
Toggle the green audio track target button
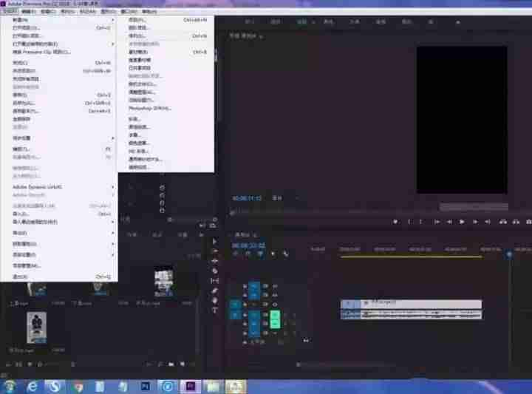coord(275,319)
